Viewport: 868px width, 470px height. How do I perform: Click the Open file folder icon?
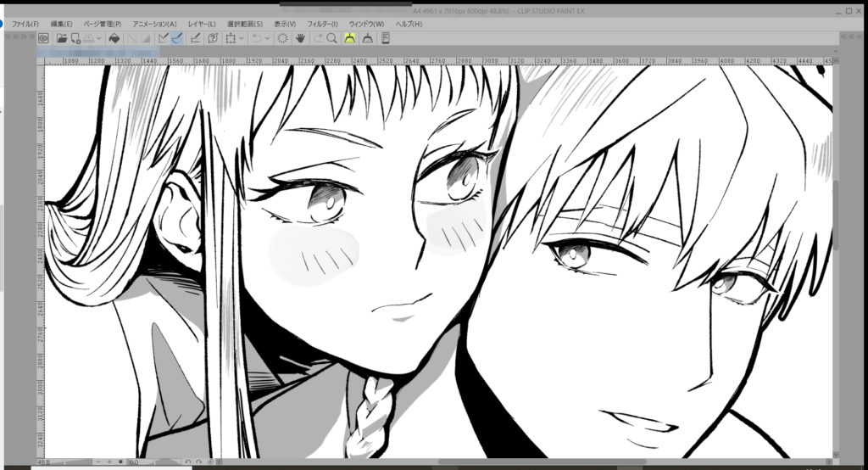(62, 38)
